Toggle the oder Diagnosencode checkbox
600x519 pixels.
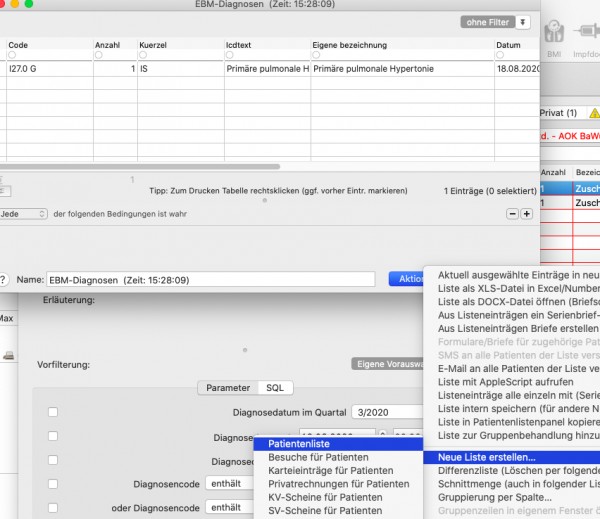[53, 508]
